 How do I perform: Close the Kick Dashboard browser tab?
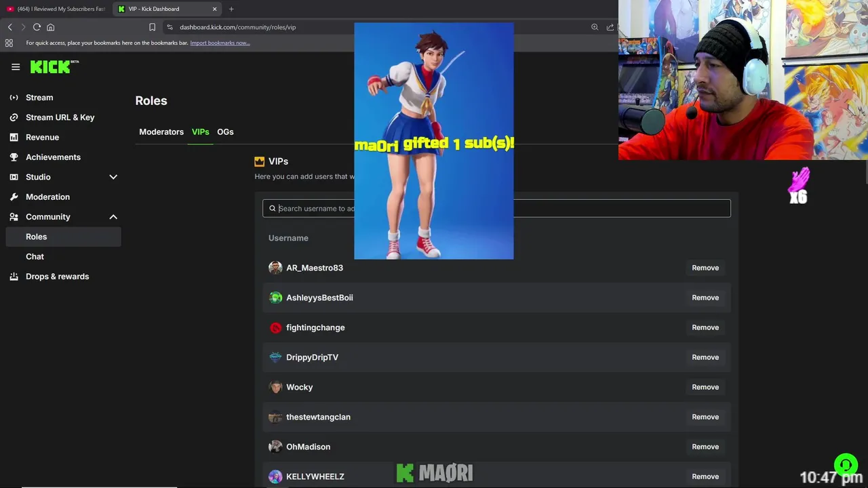[x=215, y=9]
